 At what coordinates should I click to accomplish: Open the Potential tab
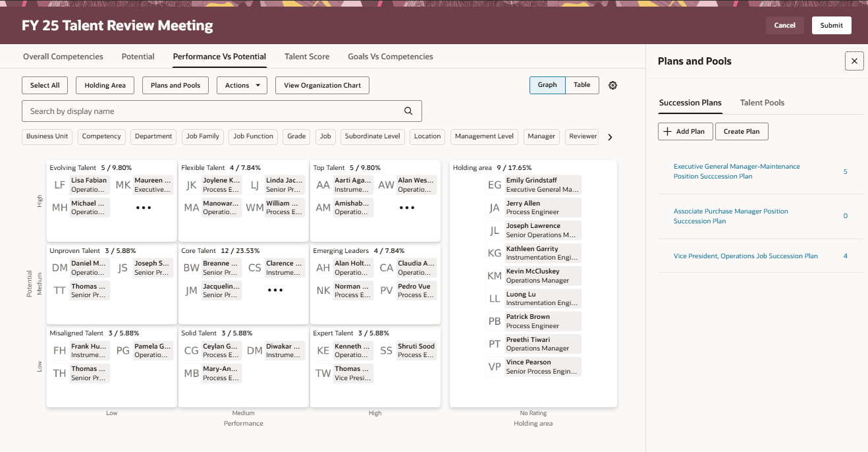[x=138, y=57]
